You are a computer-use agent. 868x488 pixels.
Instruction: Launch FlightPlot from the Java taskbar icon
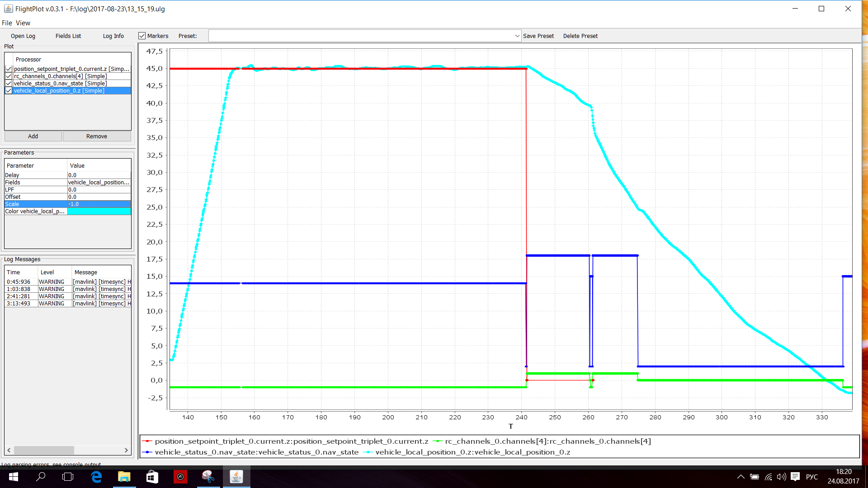pyautogui.click(x=237, y=477)
